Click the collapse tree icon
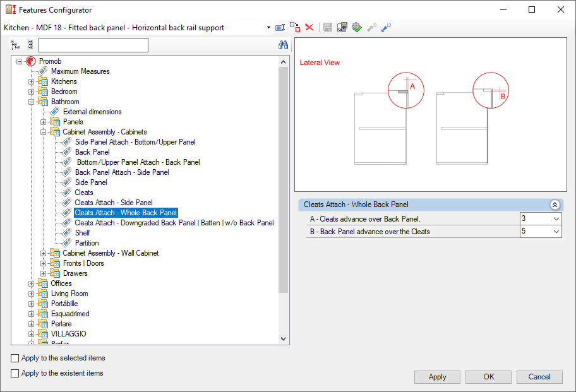 [x=30, y=45]
